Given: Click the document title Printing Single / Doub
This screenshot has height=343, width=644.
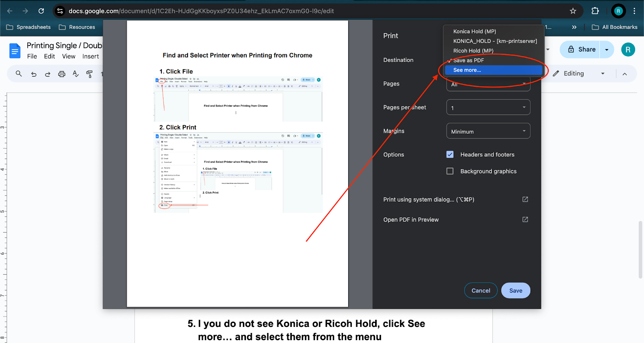Looking at the screenshot, I should (64, 45).
